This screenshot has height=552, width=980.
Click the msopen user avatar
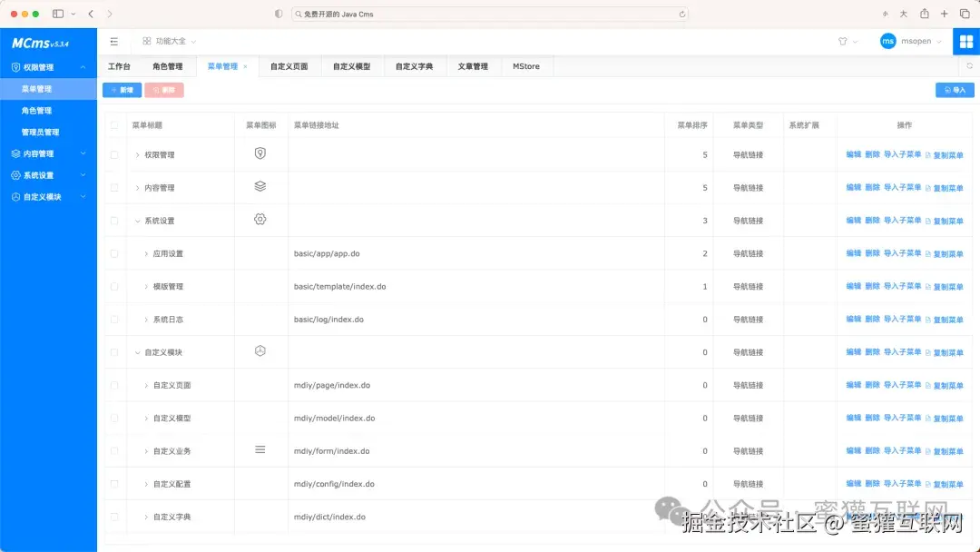tap(887, 41)
